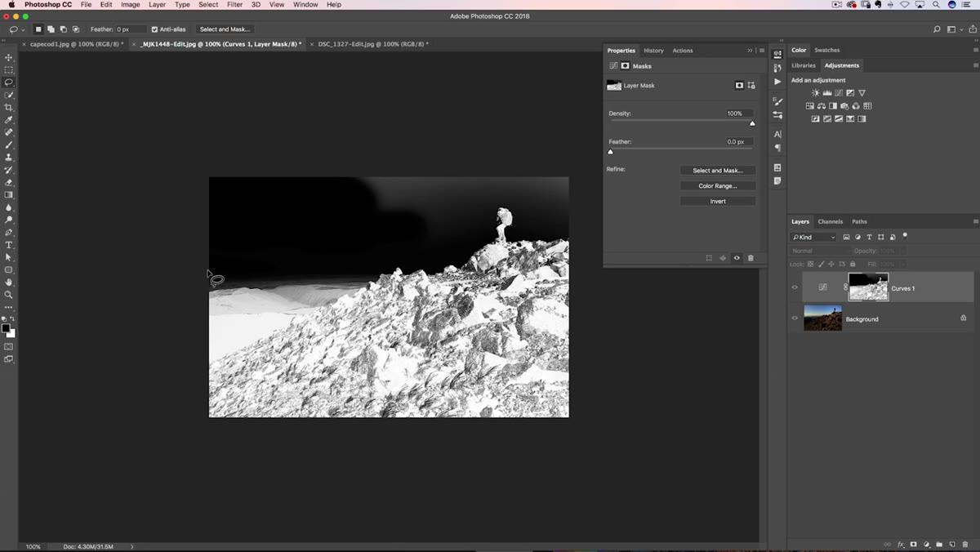Open the Kind filter dropdown
The height and width of the screenshot is (552, 980).
tap(813, 237)
